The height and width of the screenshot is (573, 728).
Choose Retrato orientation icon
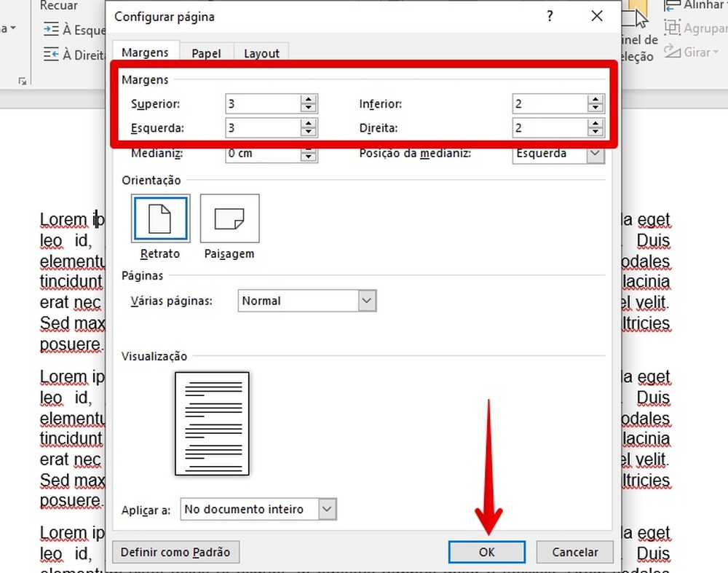(x=160, y=218)
